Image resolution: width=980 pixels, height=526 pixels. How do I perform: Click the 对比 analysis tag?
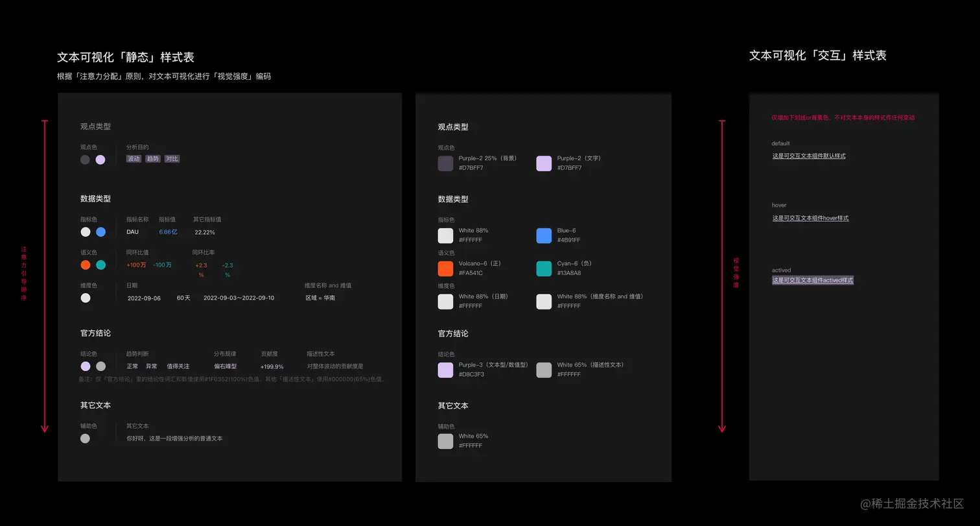pyautogui.click(x=172, y=159)
